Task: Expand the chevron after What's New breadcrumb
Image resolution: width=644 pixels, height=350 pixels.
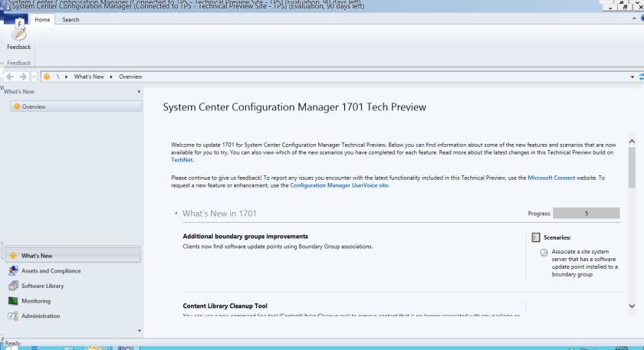Action: 111,77
